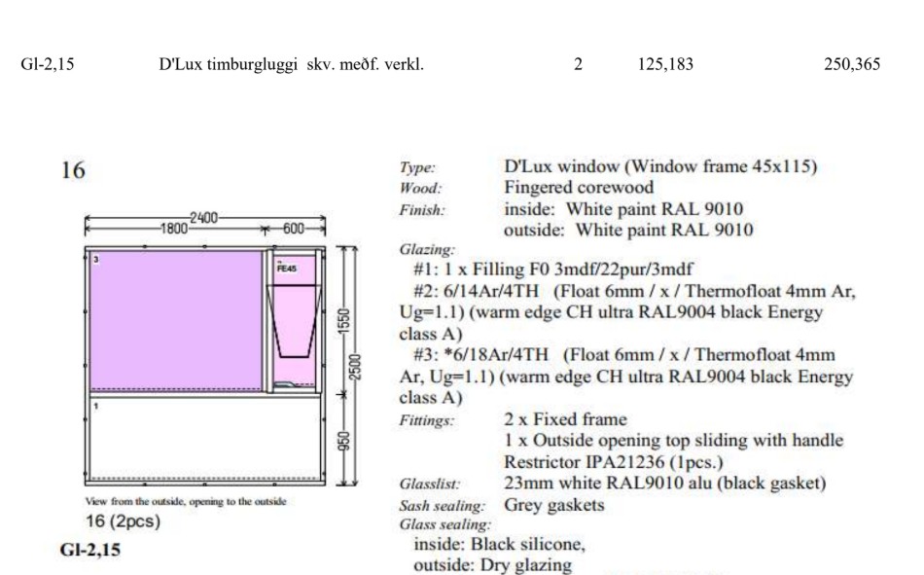Click the sliding sash opening symbol in drawing
924x575 pixels.
coord(294,321)
